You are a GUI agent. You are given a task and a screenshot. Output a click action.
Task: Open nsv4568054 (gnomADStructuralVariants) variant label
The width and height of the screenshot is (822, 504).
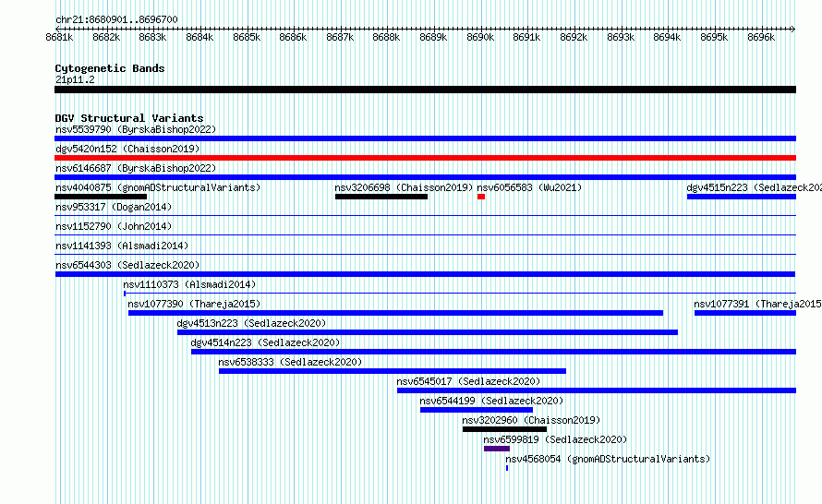pyautogui.click(x=608, y=459)
